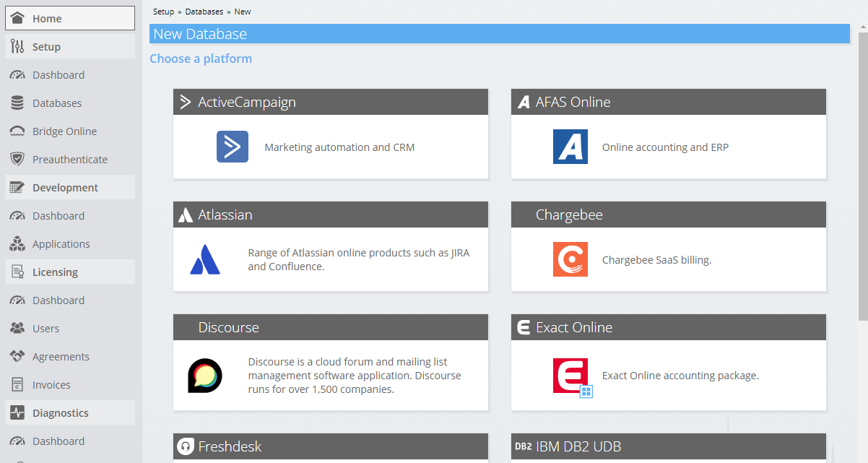868x463 pixels.
Task: Click the small Atlassian header icon
Action: pos(186,215)
